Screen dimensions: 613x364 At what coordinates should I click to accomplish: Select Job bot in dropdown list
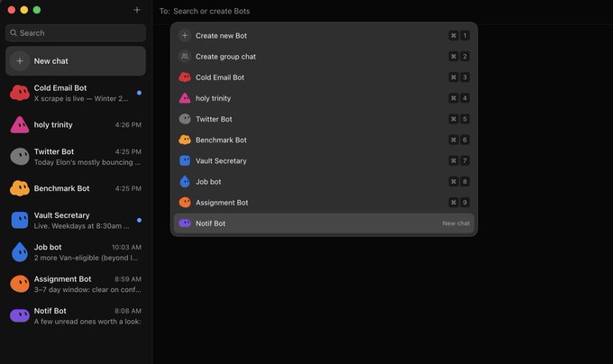tap(325, 182)
